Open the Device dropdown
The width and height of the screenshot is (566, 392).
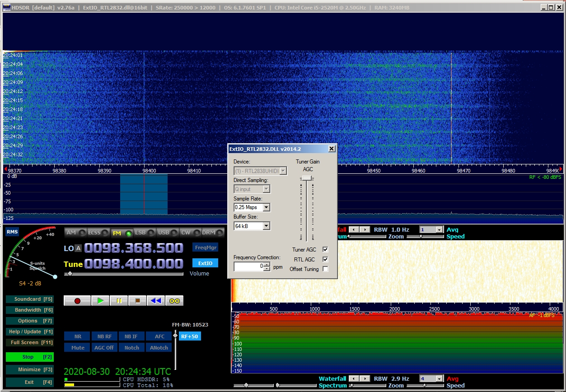[x=283, y=171]
